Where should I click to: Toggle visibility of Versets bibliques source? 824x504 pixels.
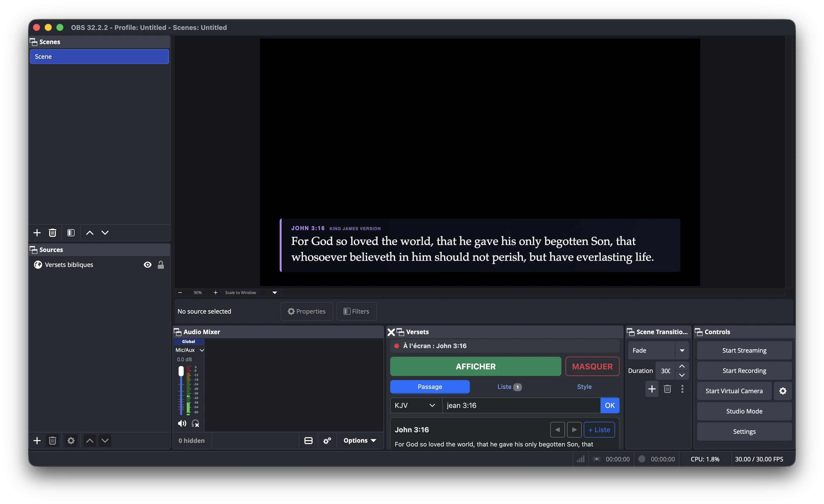pos(147,265)
